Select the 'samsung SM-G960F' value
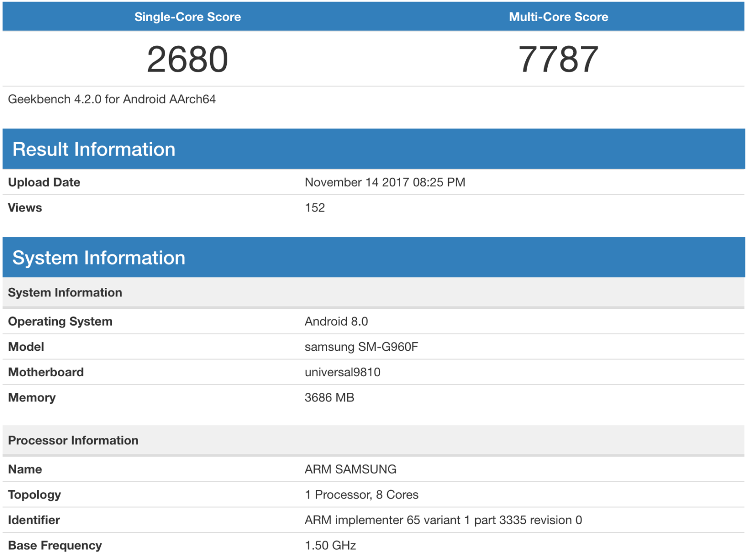This screenshot has width=747, height=560. [x=362, y=347]
